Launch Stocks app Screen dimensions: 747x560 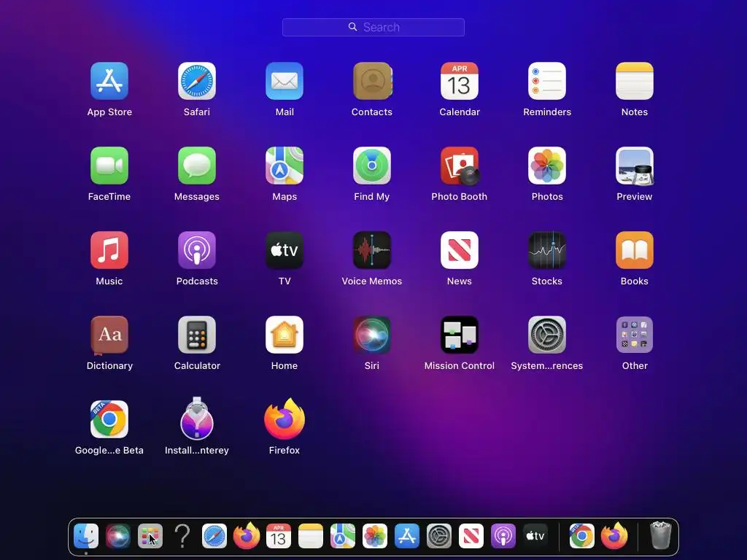[x=547, y=250]
